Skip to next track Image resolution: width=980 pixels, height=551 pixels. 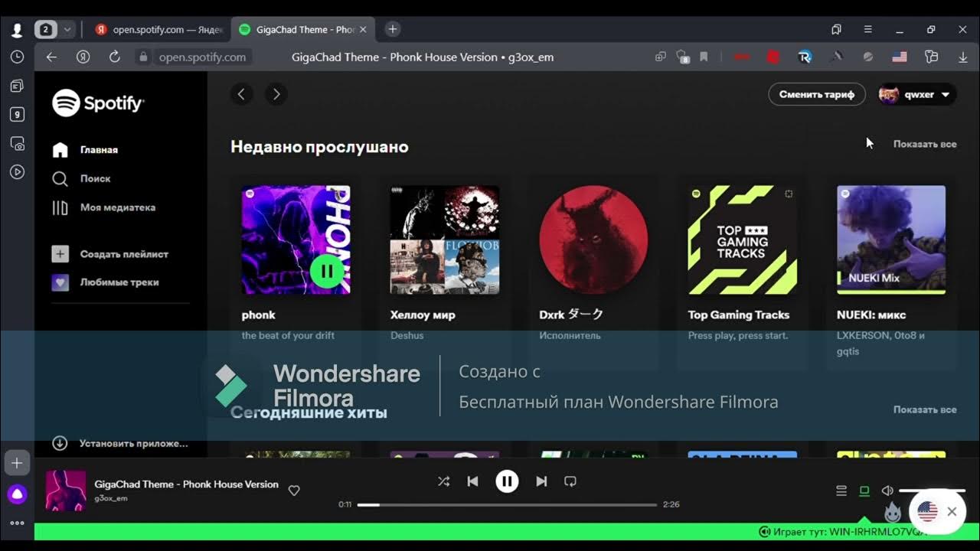541,481
